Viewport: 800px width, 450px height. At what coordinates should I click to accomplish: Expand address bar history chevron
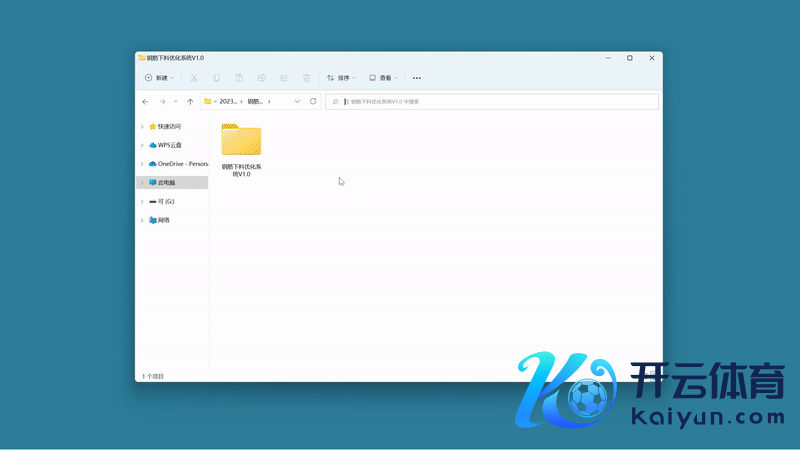pos(297,101)
